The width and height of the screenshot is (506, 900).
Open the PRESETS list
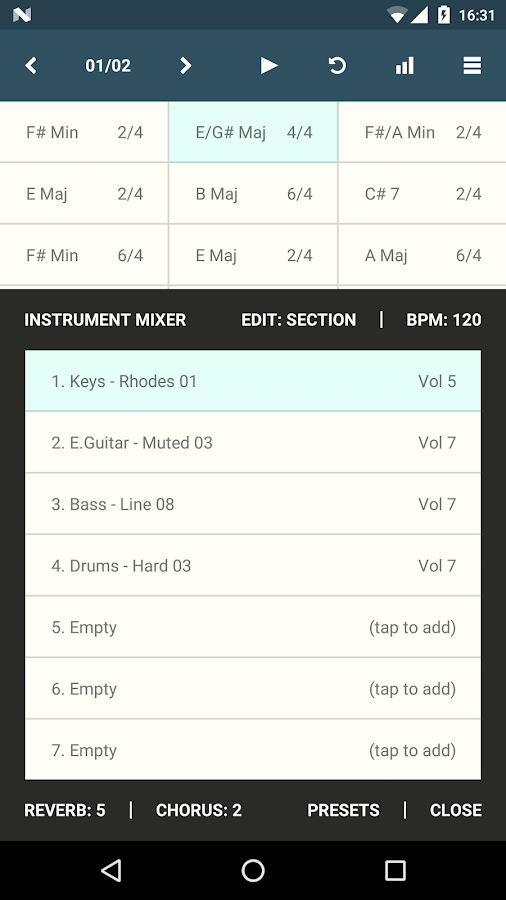[343, 810]
